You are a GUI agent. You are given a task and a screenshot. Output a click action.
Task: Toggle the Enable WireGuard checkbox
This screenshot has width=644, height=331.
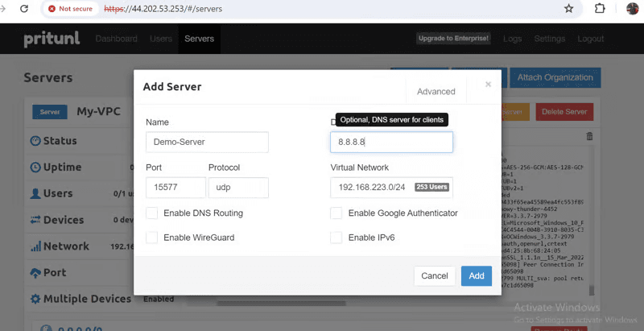pos(151,238)
